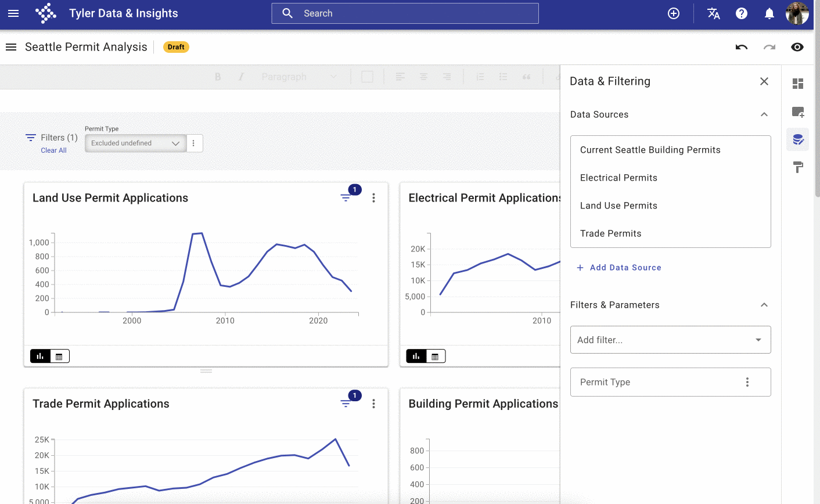Click the Permit Type filter entry in panel
820x504 pixels.
[x=671, y=382]
